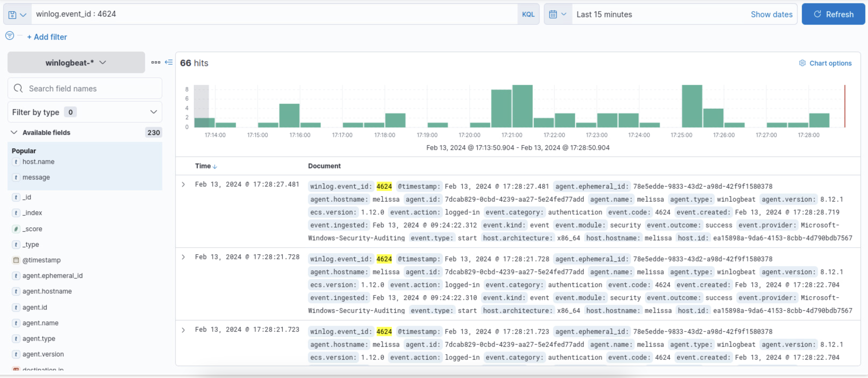Click the tallest histogram bar near 17:21:00
This screenshot has height=378, width=868.
point(522,106)
